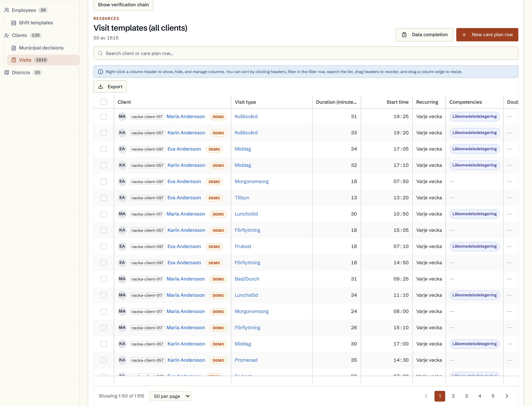Focus the Search client or care plan field

306,53
